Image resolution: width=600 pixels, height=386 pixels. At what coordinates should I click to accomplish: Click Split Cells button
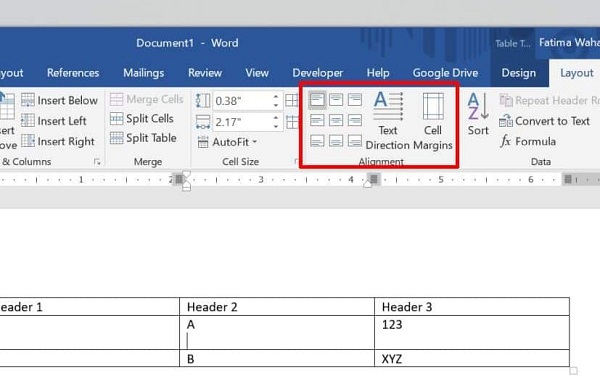(142, 119)
